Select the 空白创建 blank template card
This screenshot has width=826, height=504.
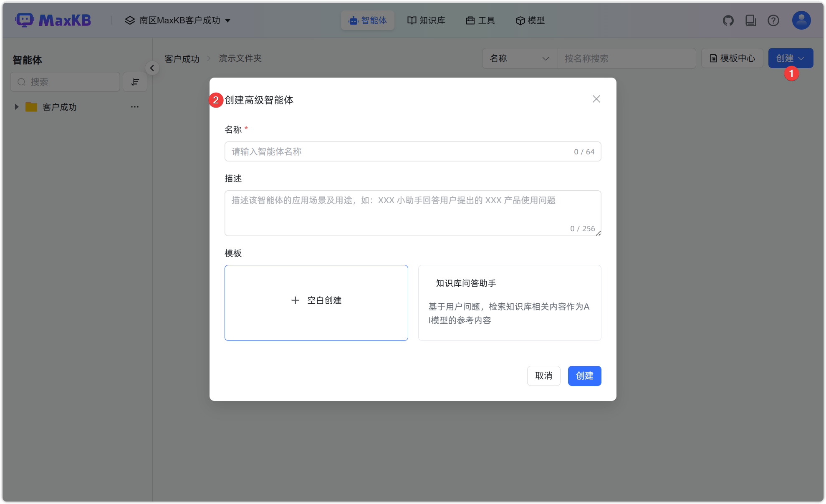[316, 302]
